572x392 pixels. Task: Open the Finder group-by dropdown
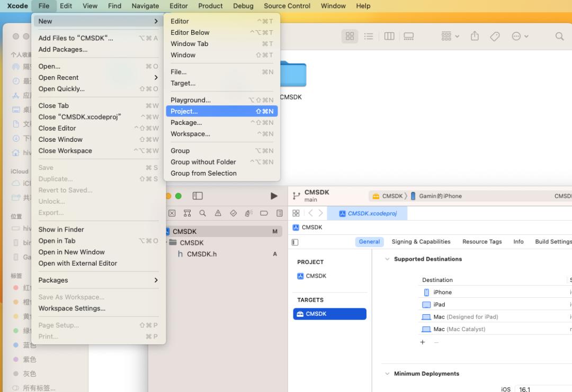[450, 36]
